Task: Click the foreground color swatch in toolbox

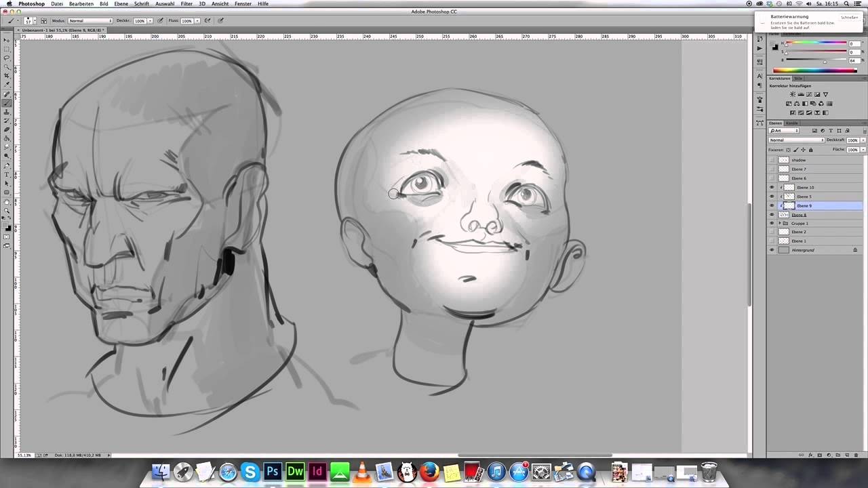Action: (5, 226)
